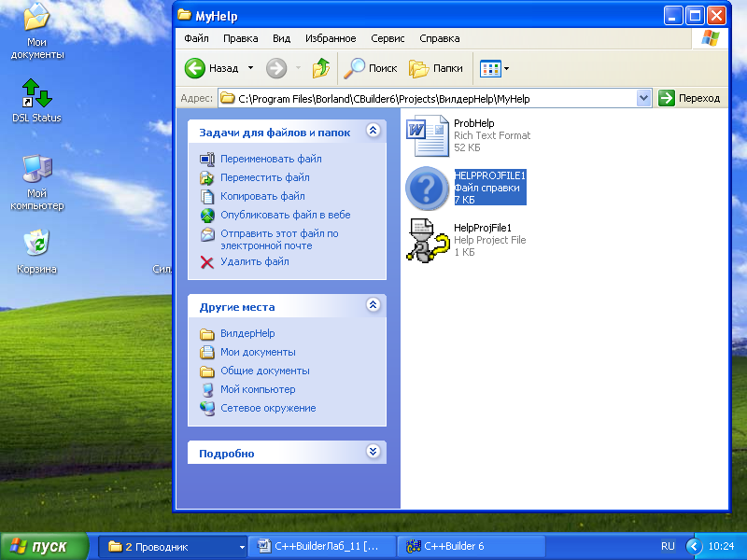The image size is (747, 560).
Task: Click the rename file icon
Action: [206, 159]
